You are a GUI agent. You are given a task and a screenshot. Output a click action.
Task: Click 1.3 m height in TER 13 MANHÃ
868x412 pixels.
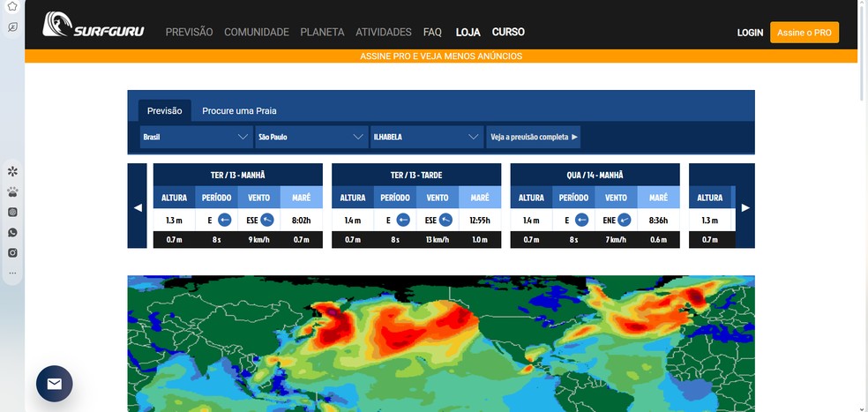175,220
